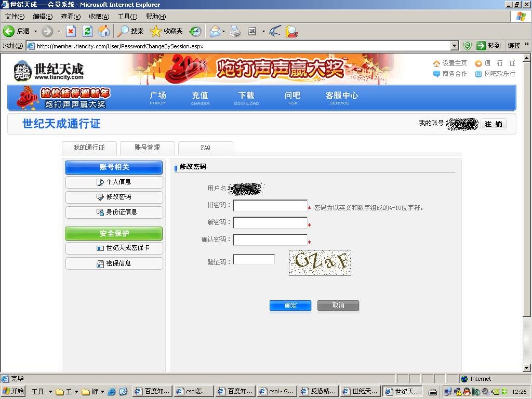Image resolution: width=532 pixels, height=399 pixels.
Task: Select 修改密码 in the sidebar
Action: pos(114,197)
